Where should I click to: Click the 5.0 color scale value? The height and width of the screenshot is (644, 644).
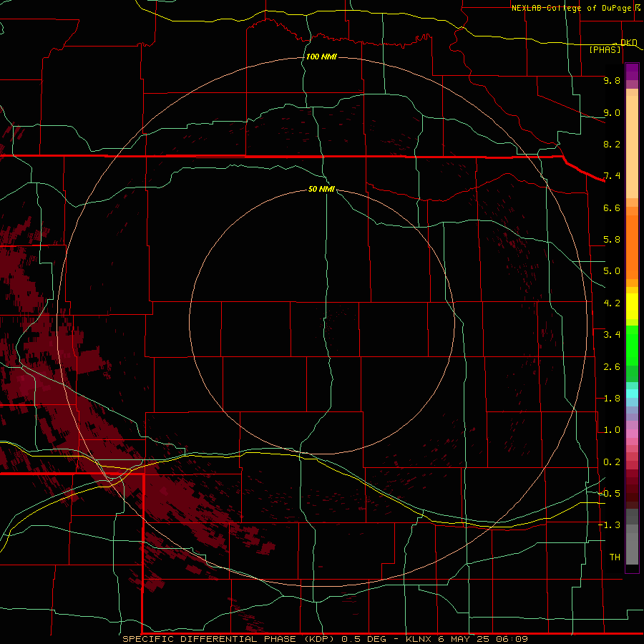[612, 271]
